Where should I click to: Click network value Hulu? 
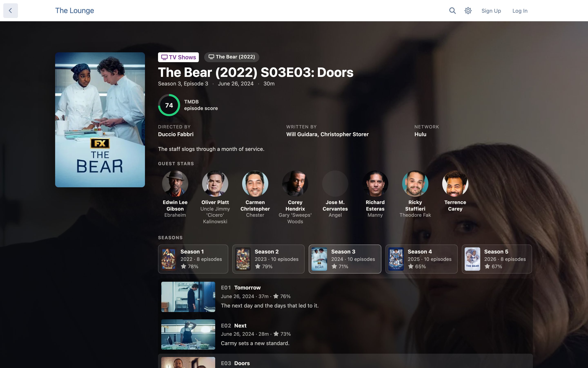420,134
